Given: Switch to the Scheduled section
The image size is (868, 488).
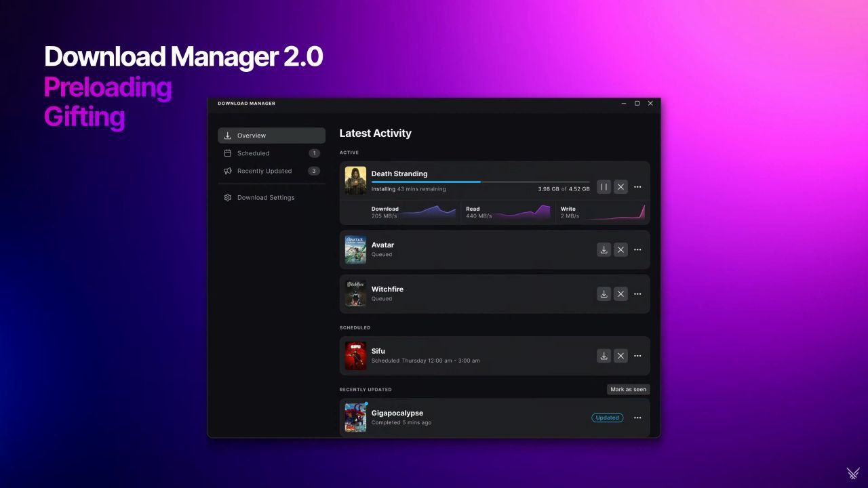Looking at the screenshot, I should tap(253, 152).
